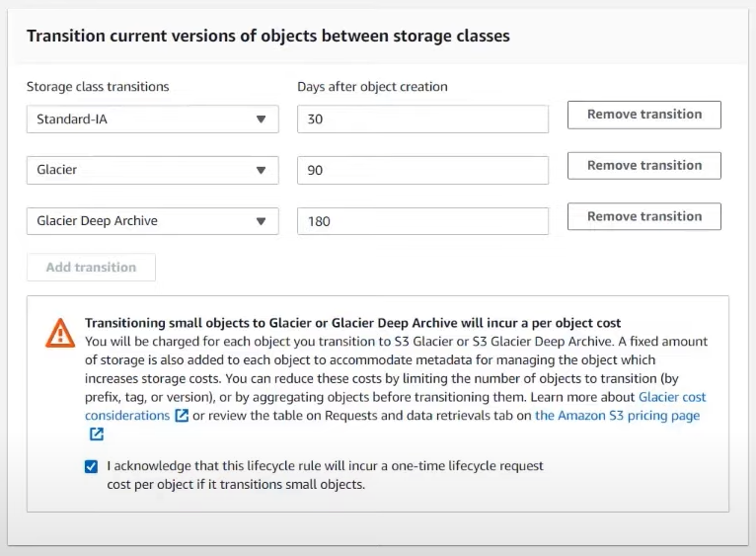Tick the lifecycle cost acknowledgment checkbox
Viewport: 756px width, 556px height.
(92, 466)
